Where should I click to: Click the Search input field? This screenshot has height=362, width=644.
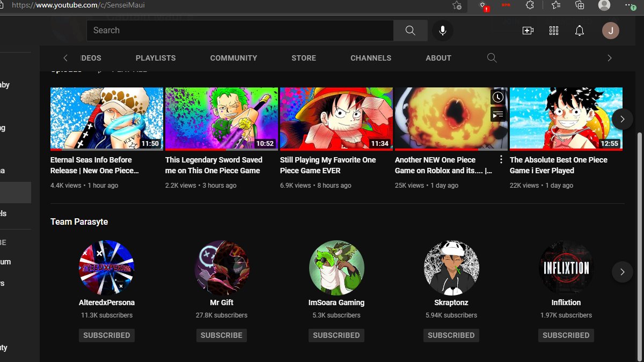[240, 31]
